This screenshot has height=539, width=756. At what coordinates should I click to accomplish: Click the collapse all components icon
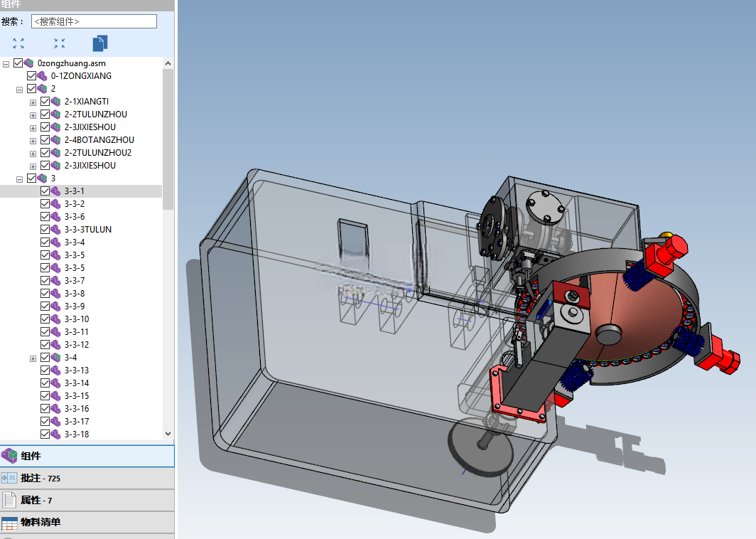59,43
